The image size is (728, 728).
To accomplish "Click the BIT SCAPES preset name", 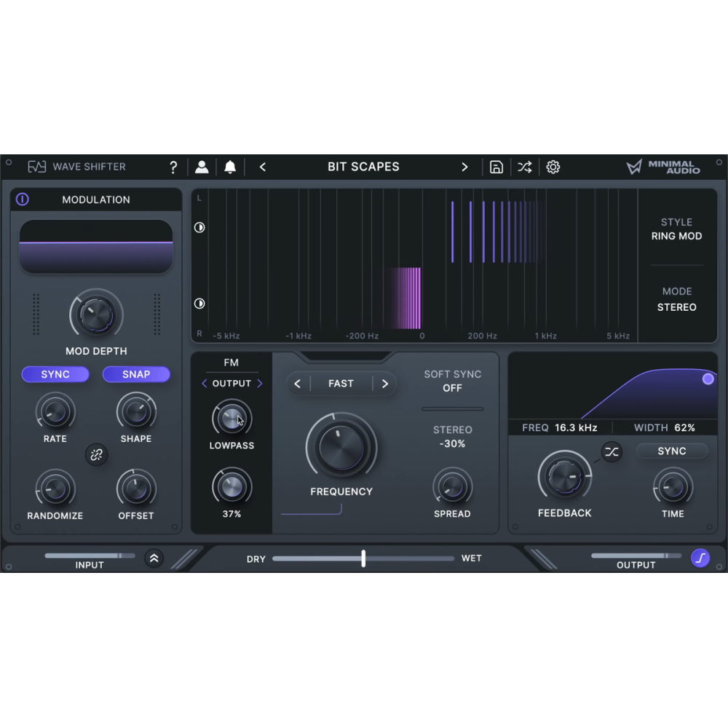I will click(x=363, y=167).
